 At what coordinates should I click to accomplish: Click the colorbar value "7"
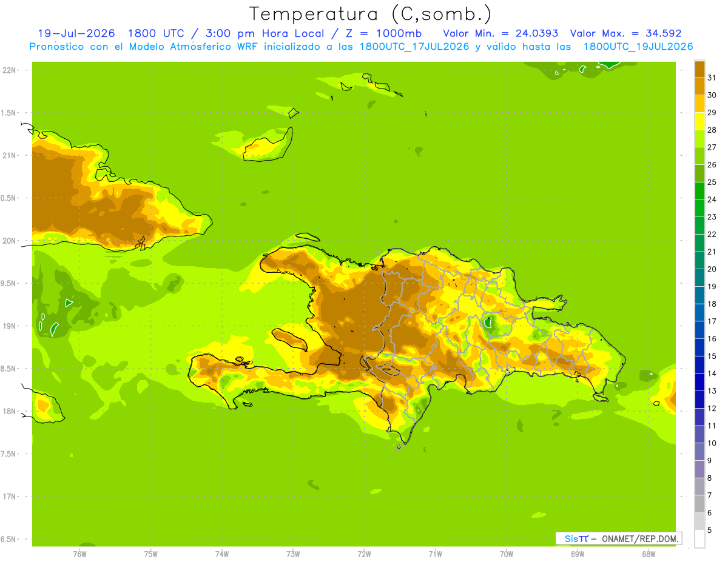[710, 495]
